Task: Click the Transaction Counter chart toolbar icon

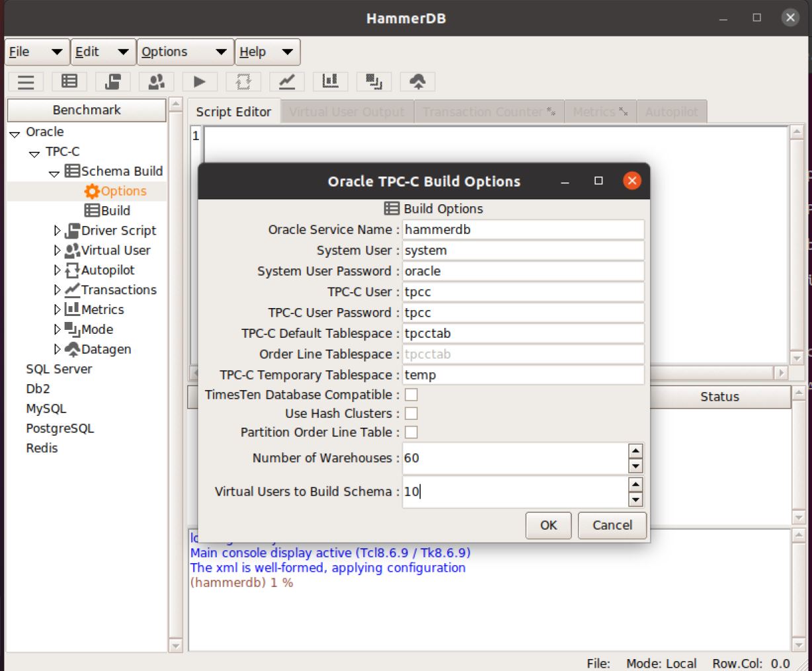Action: click(286, 81)
